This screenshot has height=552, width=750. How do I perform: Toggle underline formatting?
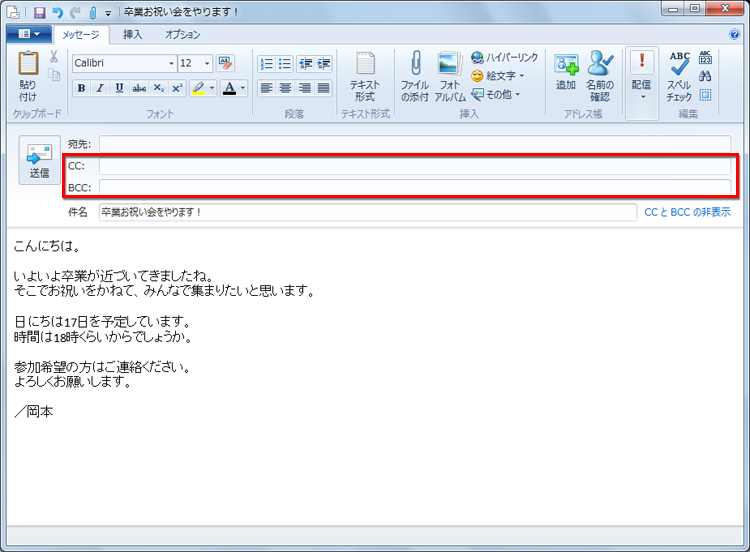(x=120, y=88)
